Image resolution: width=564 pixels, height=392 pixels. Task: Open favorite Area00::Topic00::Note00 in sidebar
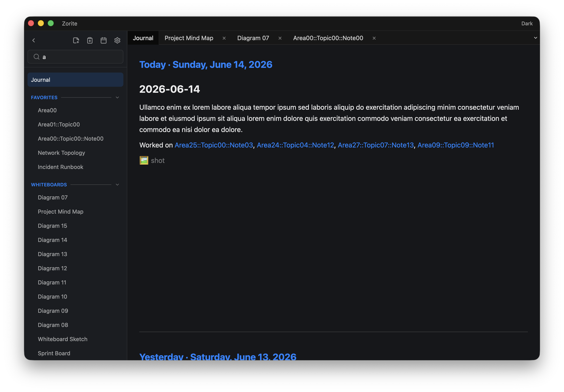click(x=70, y=139)
